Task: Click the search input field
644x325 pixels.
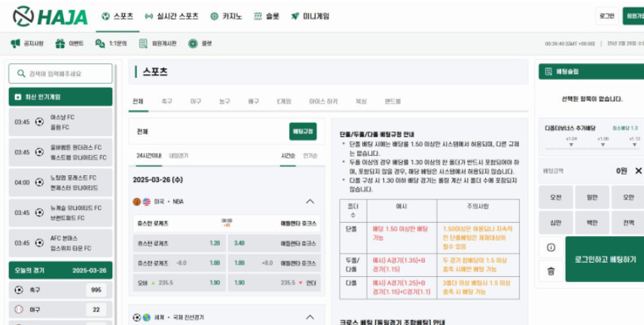Action: 60,74
